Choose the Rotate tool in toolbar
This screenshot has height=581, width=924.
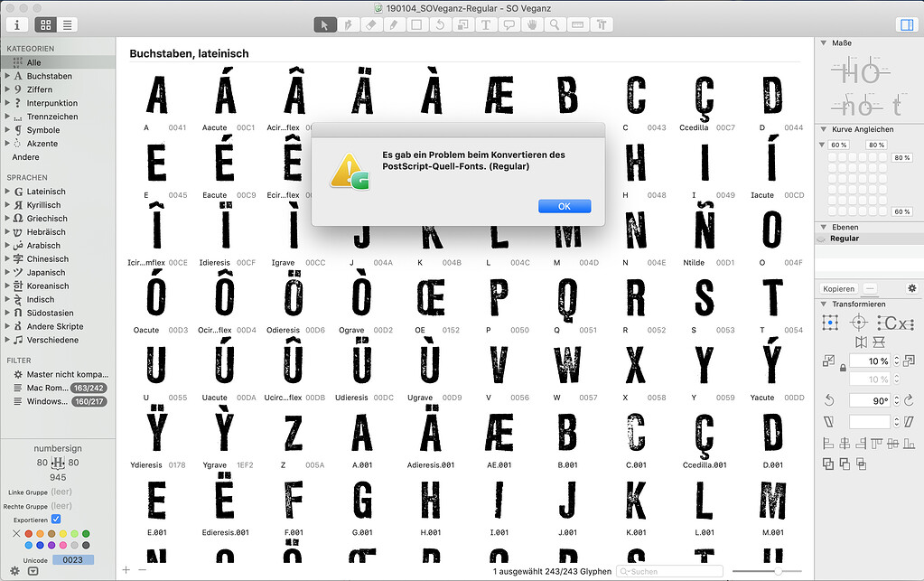coord(440,24)
